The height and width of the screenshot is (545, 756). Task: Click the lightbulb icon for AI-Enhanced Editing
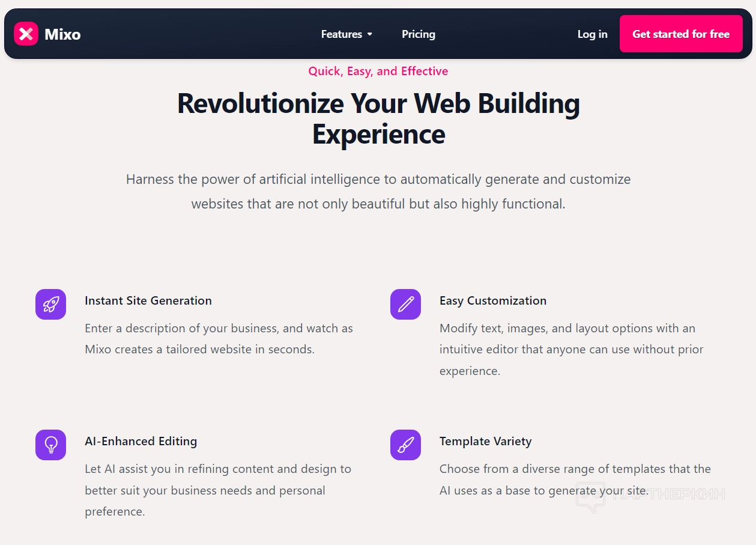coord(50,445)
